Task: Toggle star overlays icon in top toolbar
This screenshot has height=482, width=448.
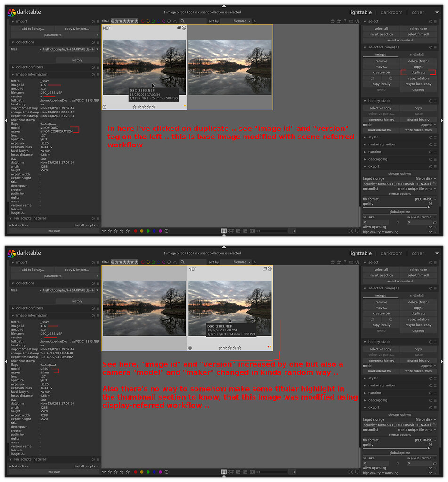Action: point(339,21)
